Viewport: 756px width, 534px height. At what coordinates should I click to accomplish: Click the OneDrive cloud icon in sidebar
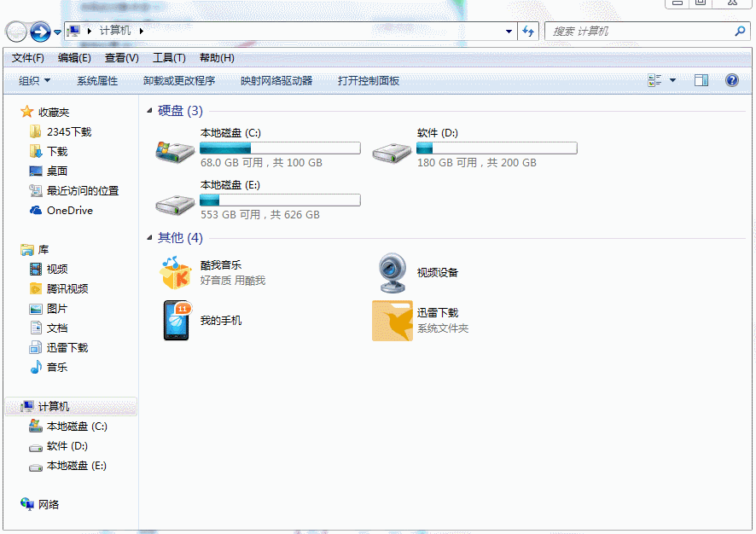[36, 210]
